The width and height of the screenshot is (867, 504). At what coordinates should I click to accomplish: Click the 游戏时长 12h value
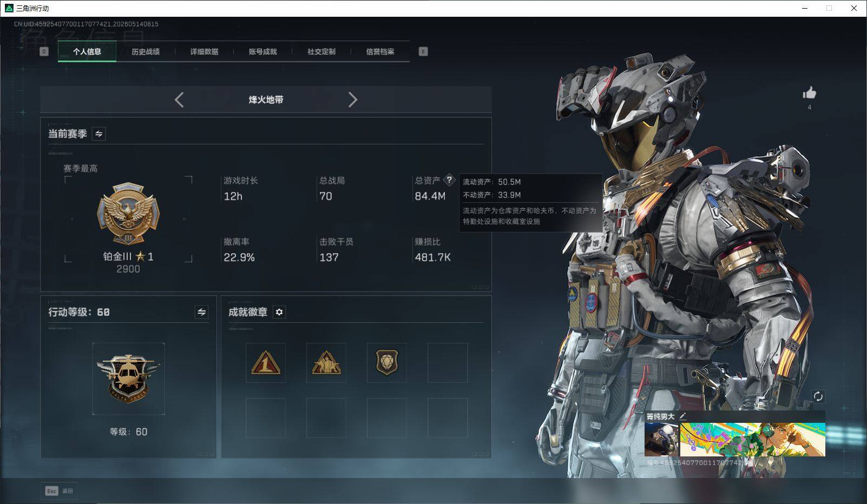click(x=233, y=196)
